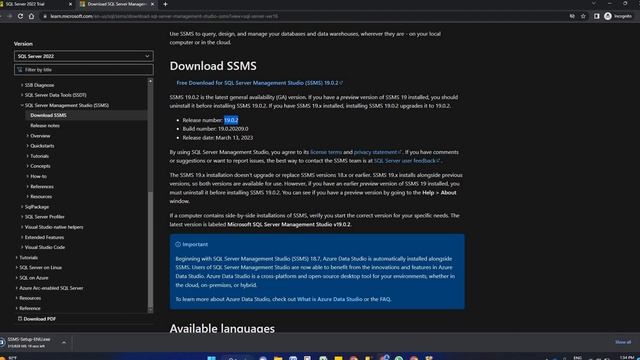Open Visual Studio native helpers entry
This screenshot has height=360, width=640.
(54, 227)
